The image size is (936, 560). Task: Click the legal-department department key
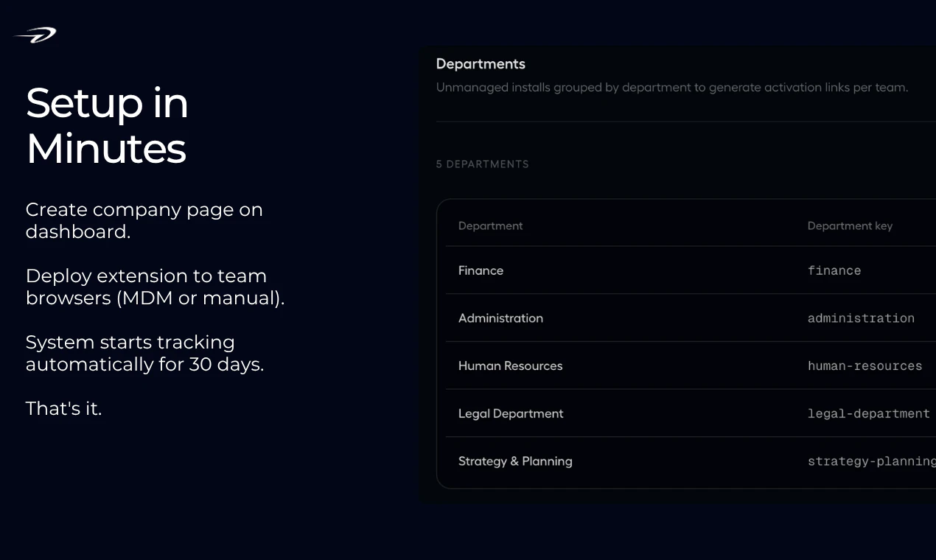pos(869,413)
